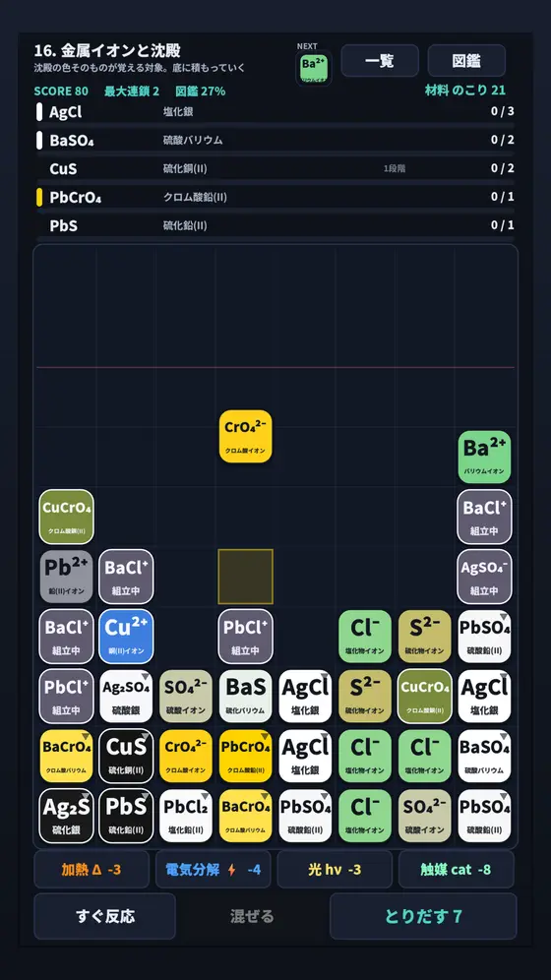The height and width of the screenshot is (980, 551).
Task: Tap the Pb²⁺ lead ion tile
Action: point(66,577)
